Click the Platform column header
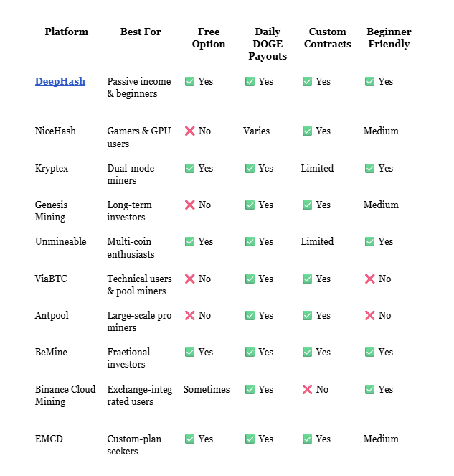The image size is (454, 476). pyautogui.click(x=67, y=32)
